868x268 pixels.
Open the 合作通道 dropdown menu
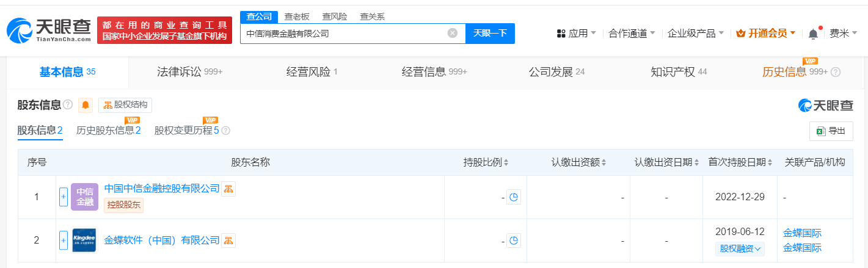click(x=632, y=34)
